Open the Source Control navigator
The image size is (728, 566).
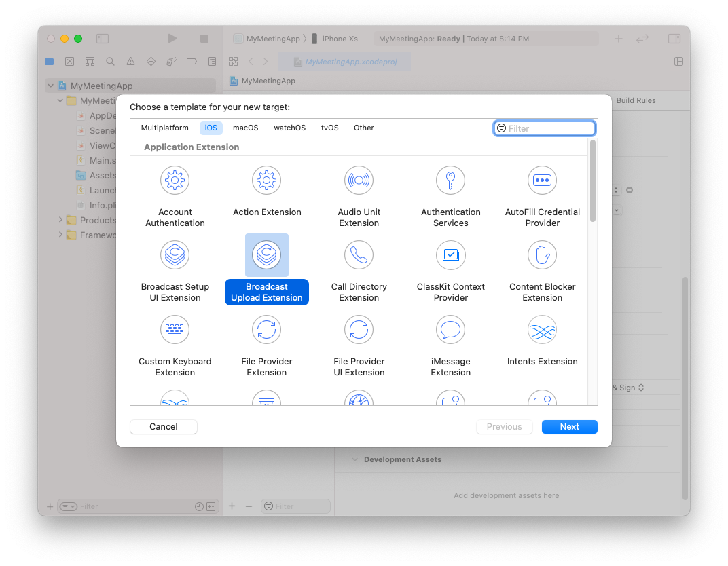coord(70,61)
